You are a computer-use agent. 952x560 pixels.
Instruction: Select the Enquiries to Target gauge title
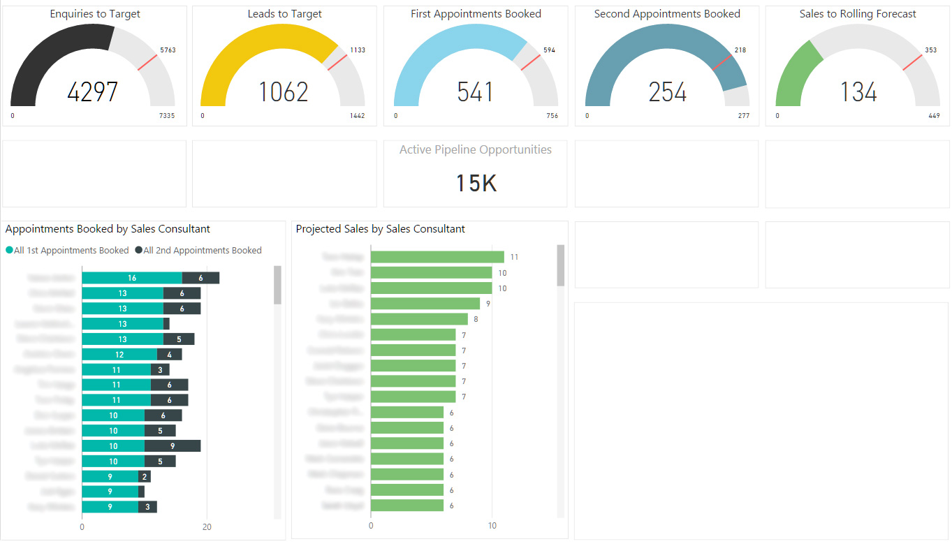pos(95,14)
